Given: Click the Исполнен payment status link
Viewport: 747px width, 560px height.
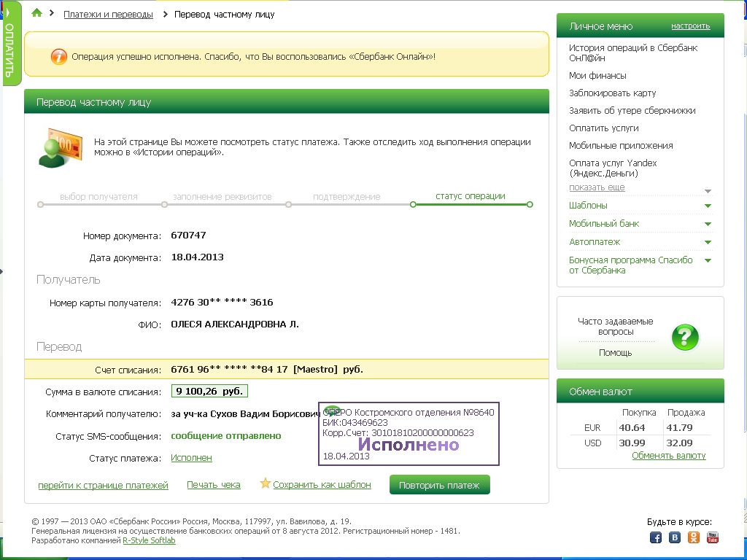Looking at the screenshot, I should click(x=191, y=458).
